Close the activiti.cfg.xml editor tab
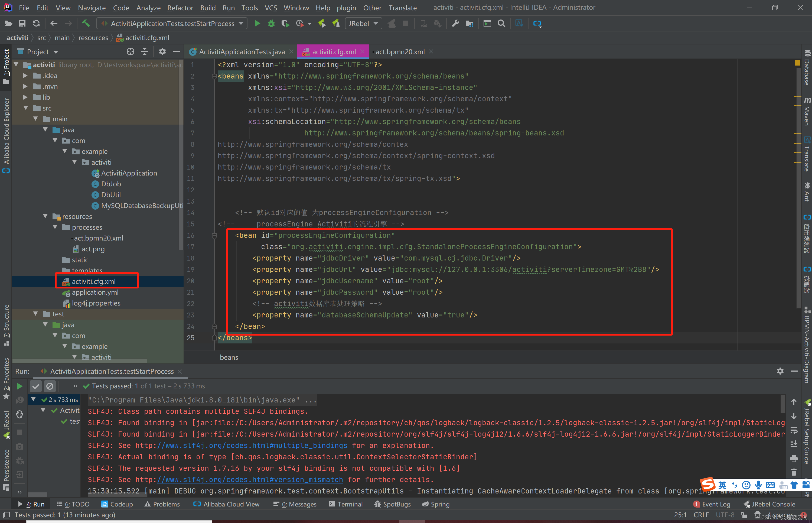Screen dimensions: 812x523 (x=362, y=52)
